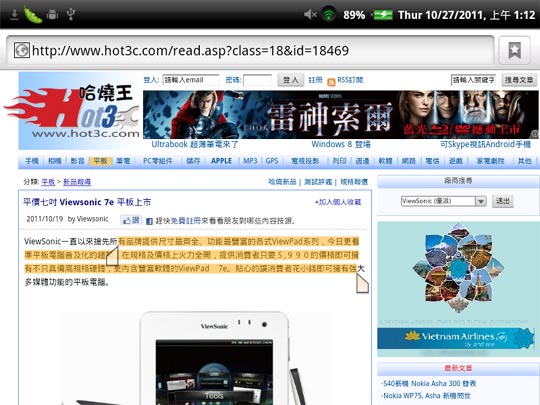The height and width of the screenshot is (405, 540).
Task: Open the download notification icon
Action: pos(14,14)
